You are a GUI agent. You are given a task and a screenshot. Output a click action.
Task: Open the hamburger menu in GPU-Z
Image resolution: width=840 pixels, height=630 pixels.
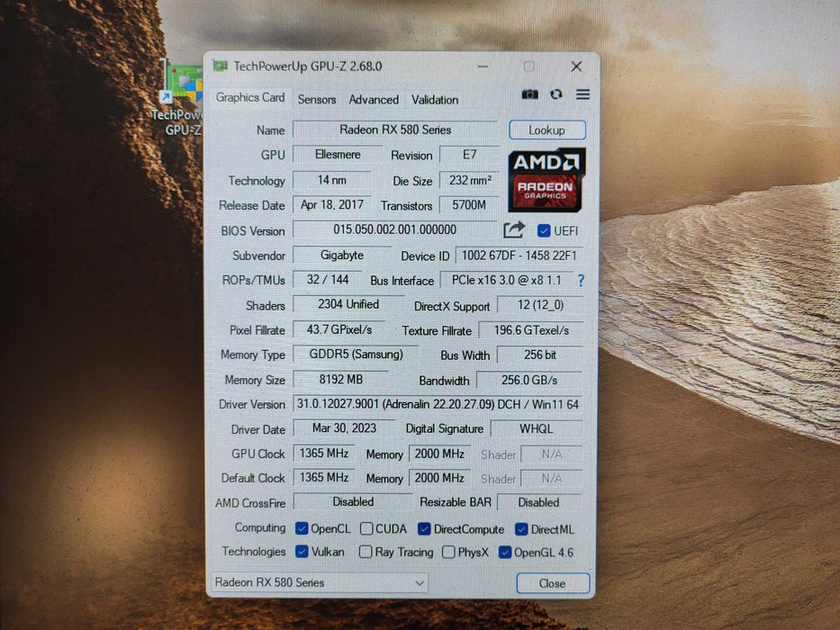click(x=583, y=94)
